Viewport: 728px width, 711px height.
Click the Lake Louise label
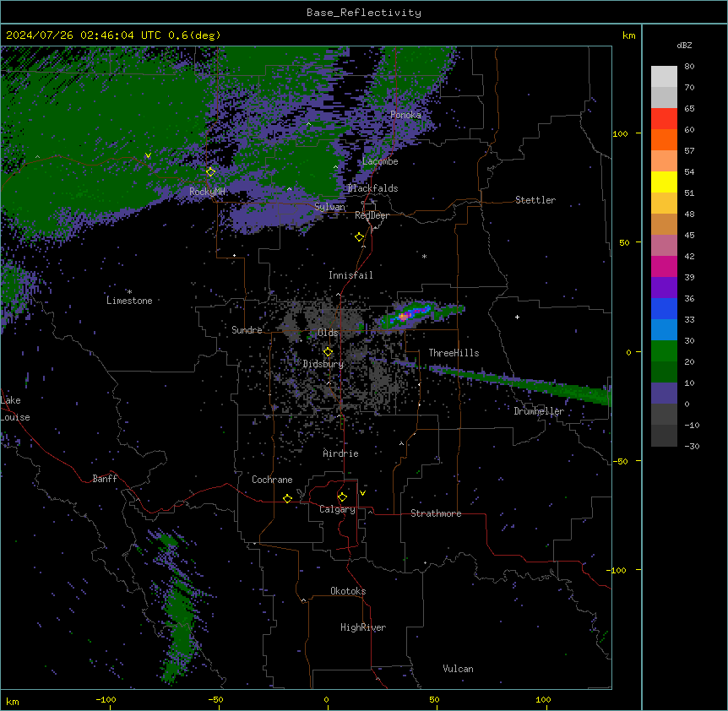(15, 409)
